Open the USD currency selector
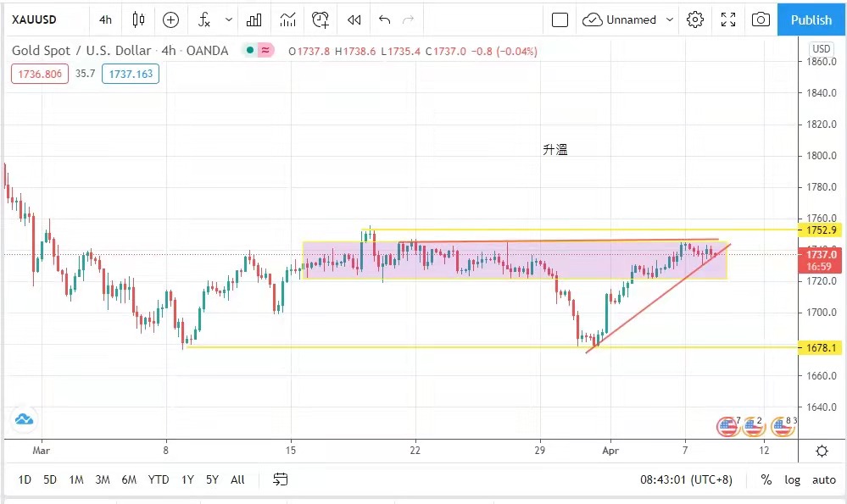The width and height of the screenshot is (847, 504). click(821, 48)
